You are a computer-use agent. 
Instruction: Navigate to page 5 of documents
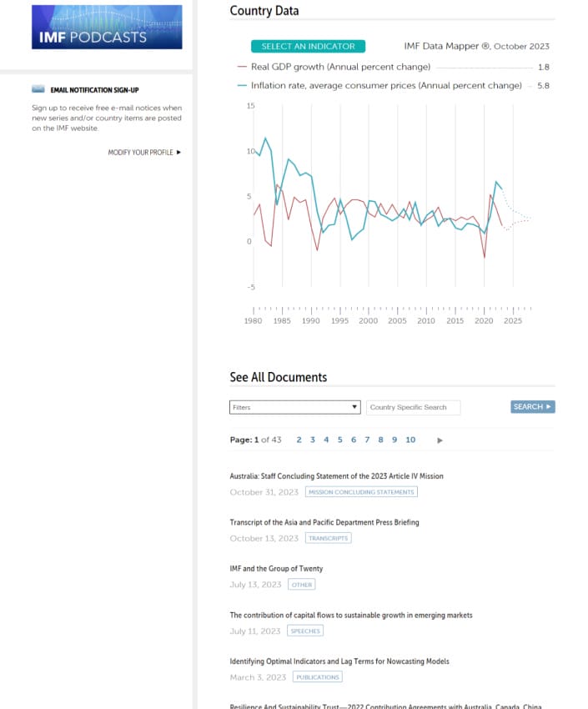click(x=339, y=440)
